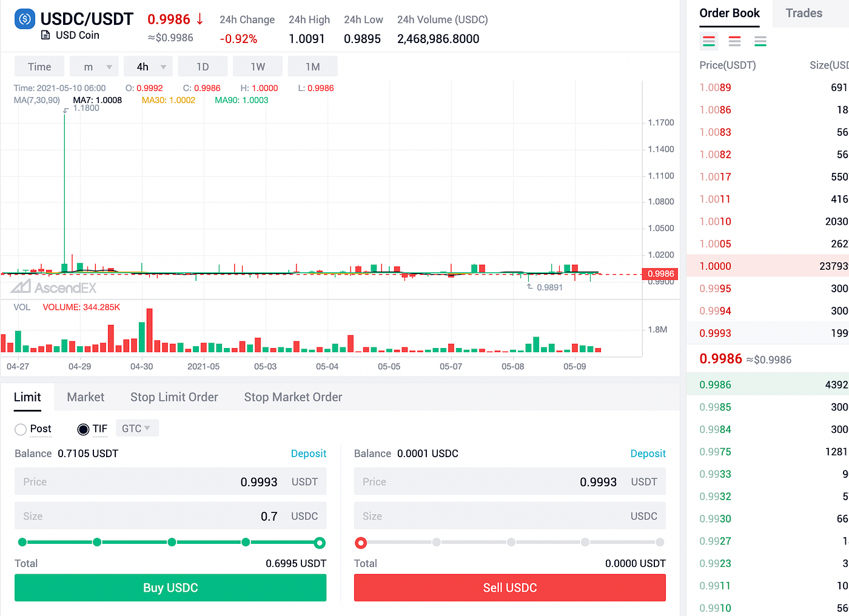Show asks-only order book view icon

click(x=734, y=41)
